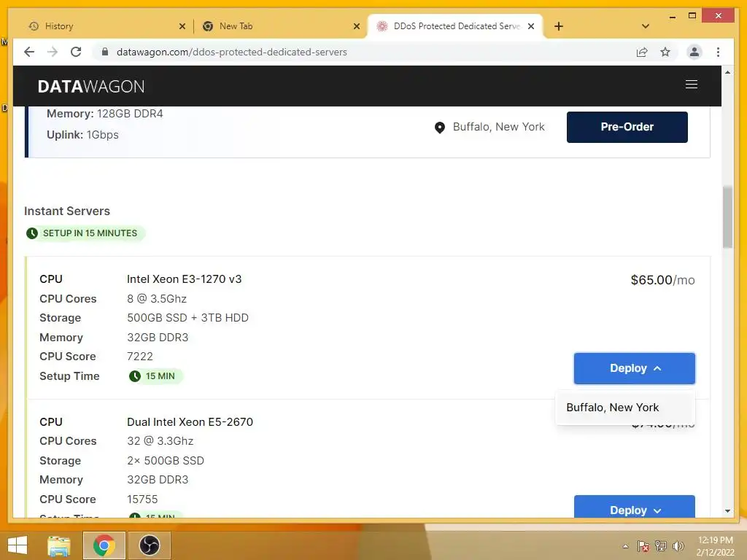This screenshot has height=560, width=747.
Task: Choose Buffalo, New York from Deploy menu
Action: 624,408
